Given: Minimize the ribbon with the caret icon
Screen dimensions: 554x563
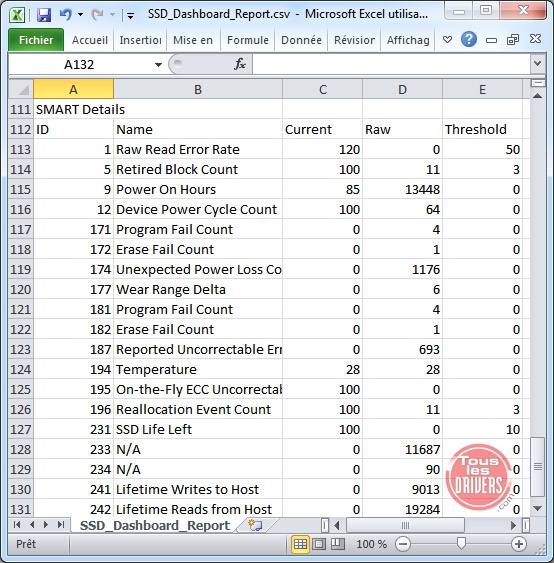Looking at the screenshot, I should click(447, 39).
